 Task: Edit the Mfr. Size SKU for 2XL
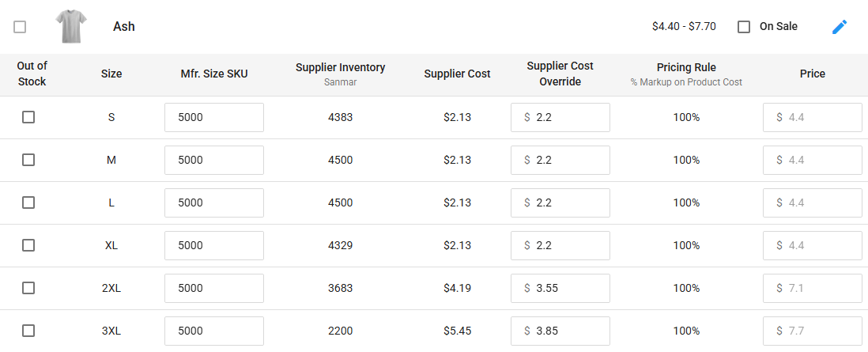tap(213, 288)
